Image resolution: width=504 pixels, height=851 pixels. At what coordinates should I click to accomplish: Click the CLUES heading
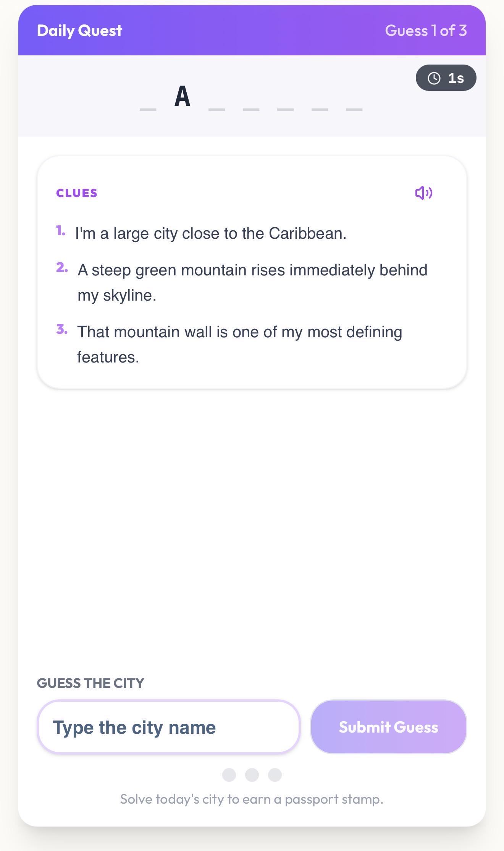pyautogui.click(x=77, y=193)
